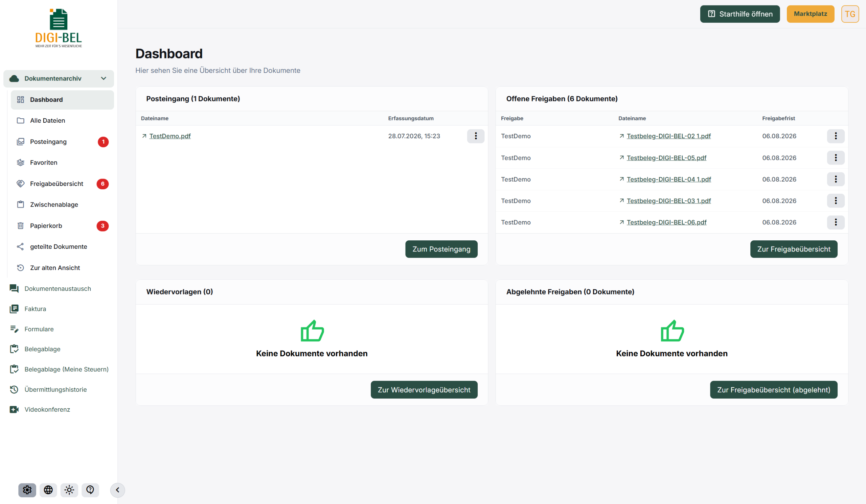Click Zur Freigabeübersicht (abgelehnt) button
The width and height of the screenshot is (866, 504).
(774, 390)
